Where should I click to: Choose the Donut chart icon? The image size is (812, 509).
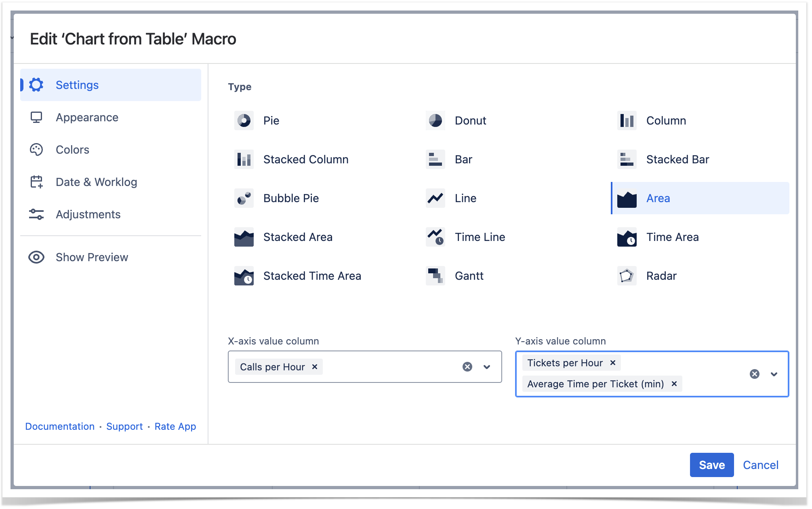(x=435, y=120)
